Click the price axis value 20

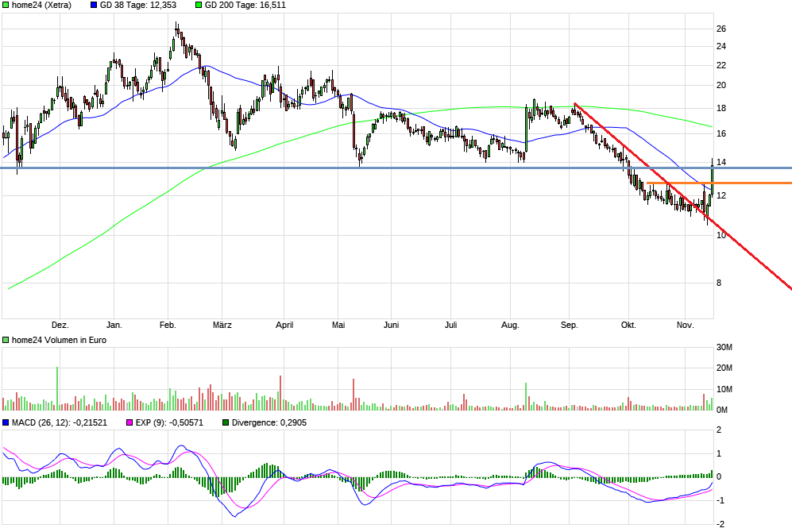(721, 85)
